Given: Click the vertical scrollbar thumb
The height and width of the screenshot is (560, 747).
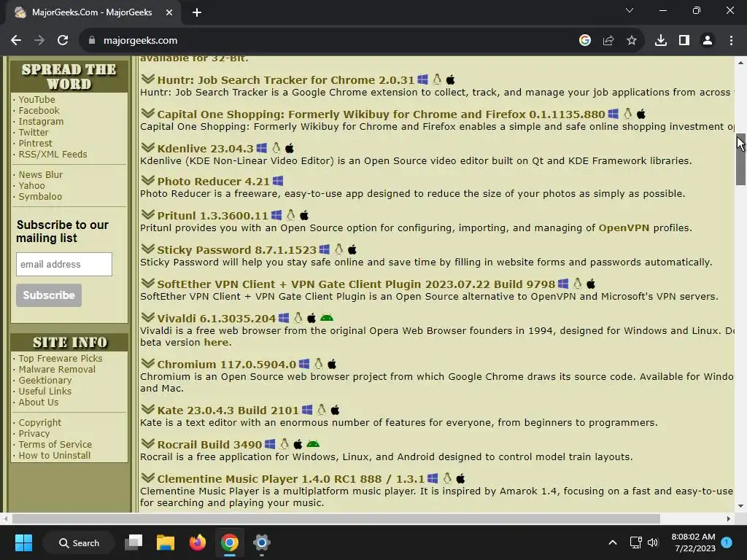Looking at the screenshot, I should (740, 160).
